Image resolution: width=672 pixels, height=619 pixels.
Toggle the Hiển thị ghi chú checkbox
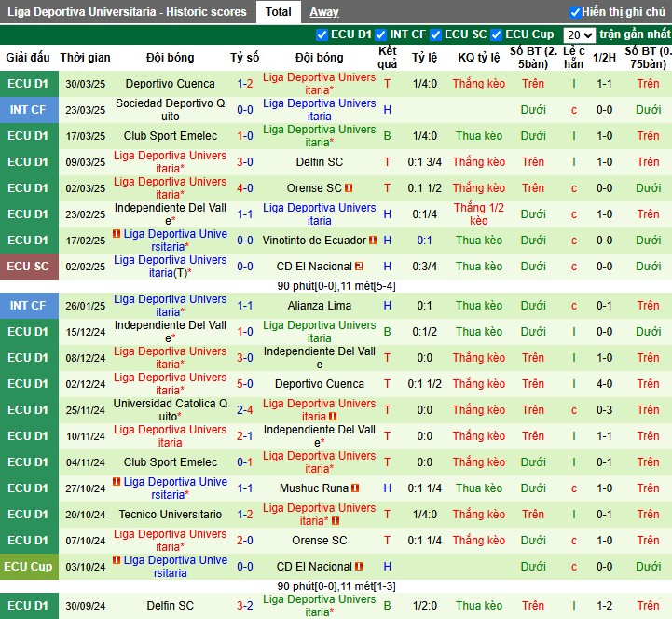pyautogui.click(x=575, y=12)
